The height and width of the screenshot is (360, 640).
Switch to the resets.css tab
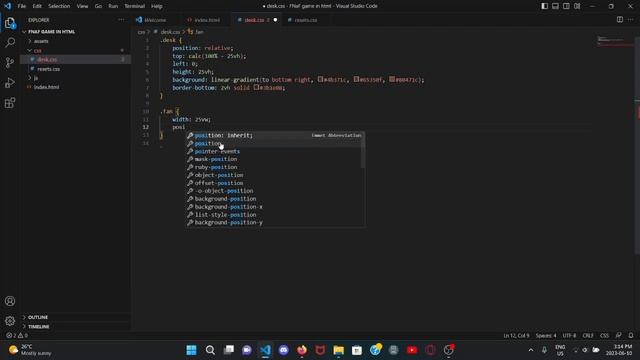pos(305,20)
